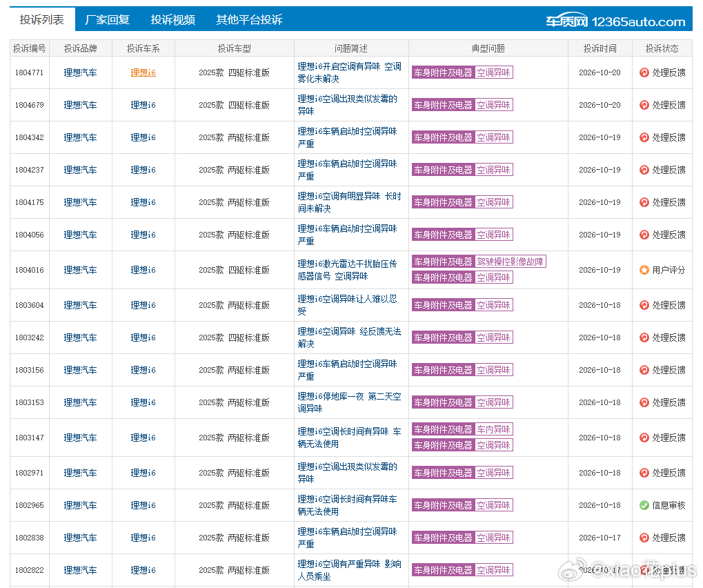Click the 问题简述 column header

point(351,48)
